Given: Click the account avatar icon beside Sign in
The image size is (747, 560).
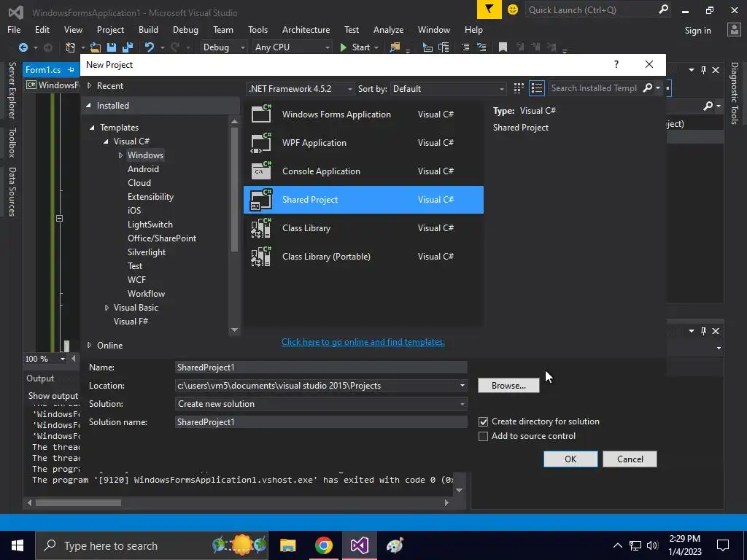Looking at the screenshot, I should tap(734, 29).
